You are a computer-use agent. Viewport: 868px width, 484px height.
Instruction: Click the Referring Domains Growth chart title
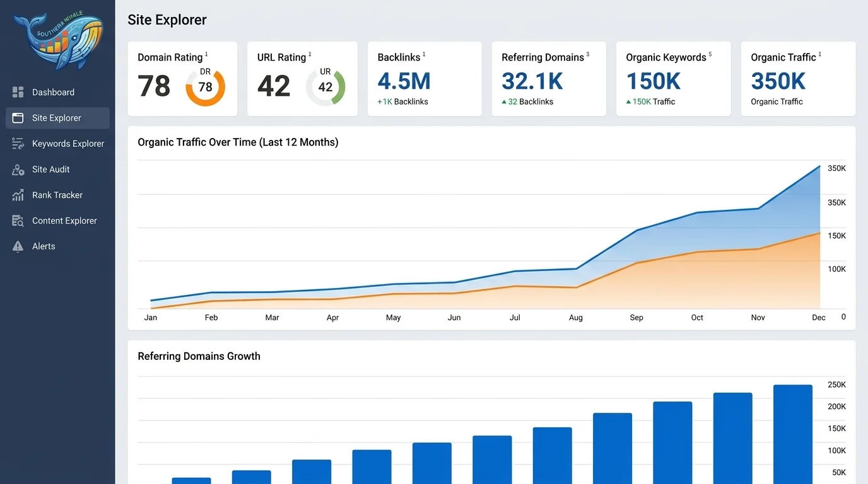click(199, 356)
